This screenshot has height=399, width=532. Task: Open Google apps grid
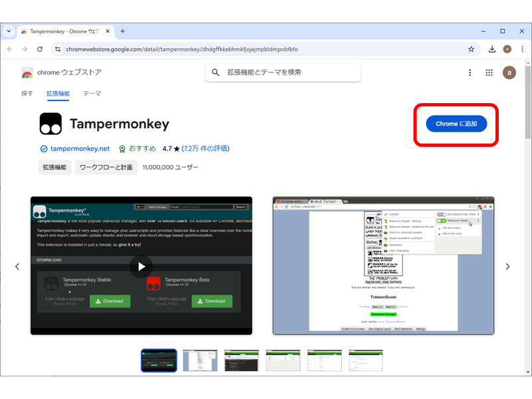[x=489, y=72]
